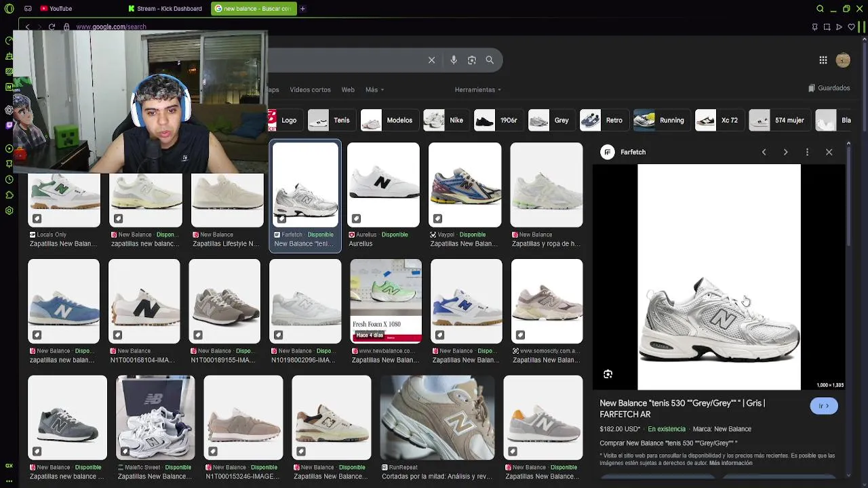Click the Farfetch logo in preview header
The height and width of the screenshot is (488, 868).
tap(608, 152)
